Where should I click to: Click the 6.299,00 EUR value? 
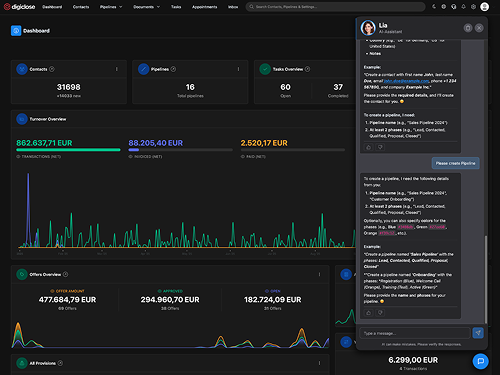coord(413,360)
